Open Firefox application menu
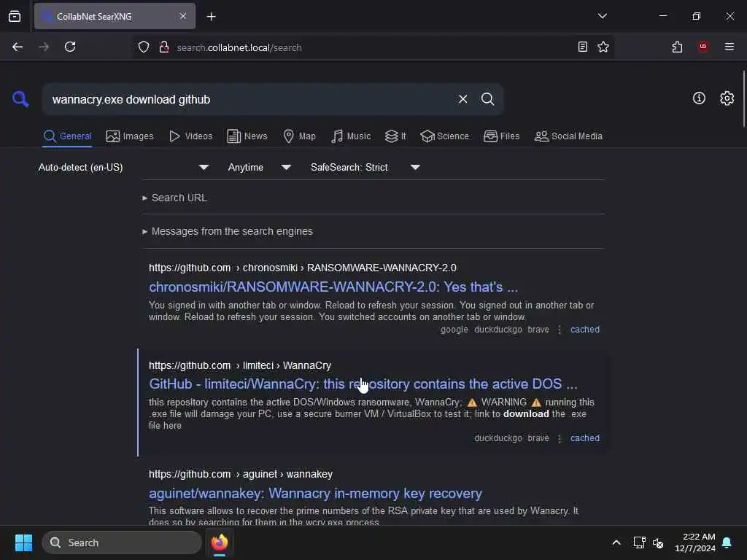Screen dimensions: 747x560 click(x=729, y=47)
